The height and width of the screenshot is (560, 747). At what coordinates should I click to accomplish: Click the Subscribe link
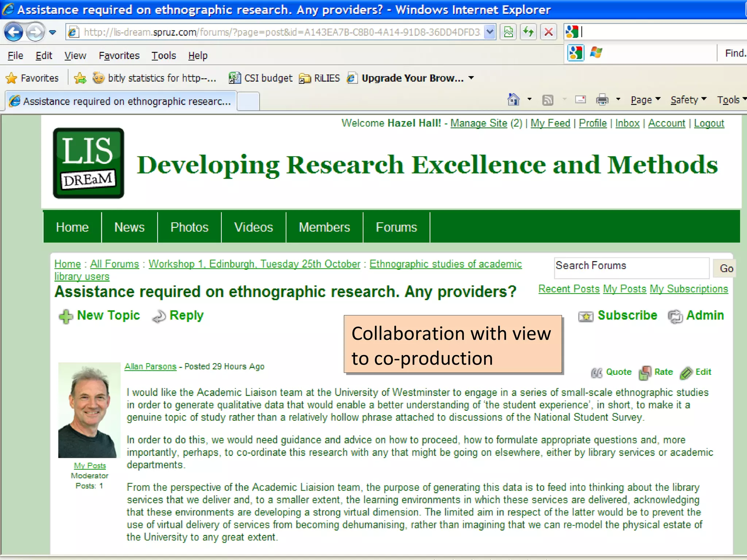[x=627, y=315]
